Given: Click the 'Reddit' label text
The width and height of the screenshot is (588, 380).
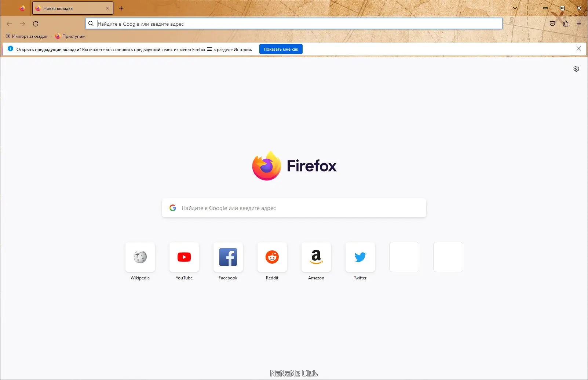Looking at the screenshot, I should tap(272, 278).
